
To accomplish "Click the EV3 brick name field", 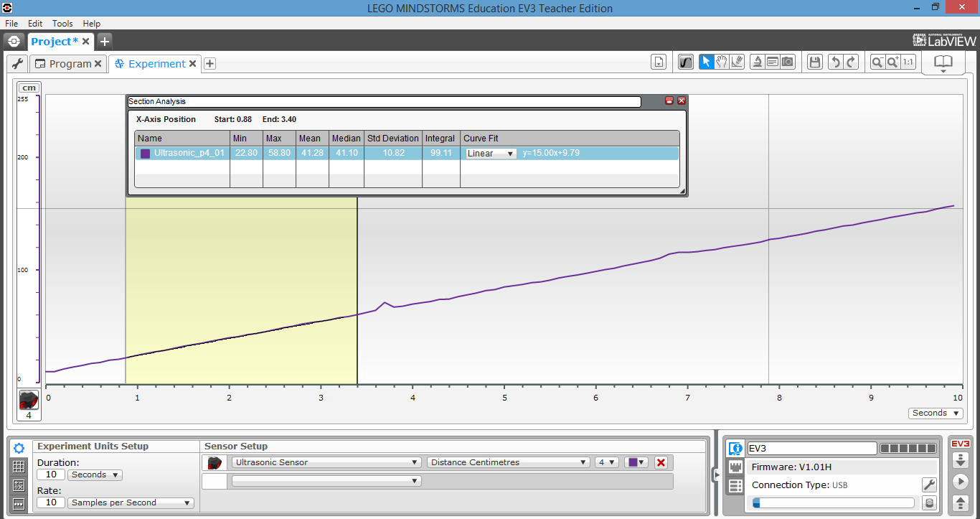I will tap(811, 448).
